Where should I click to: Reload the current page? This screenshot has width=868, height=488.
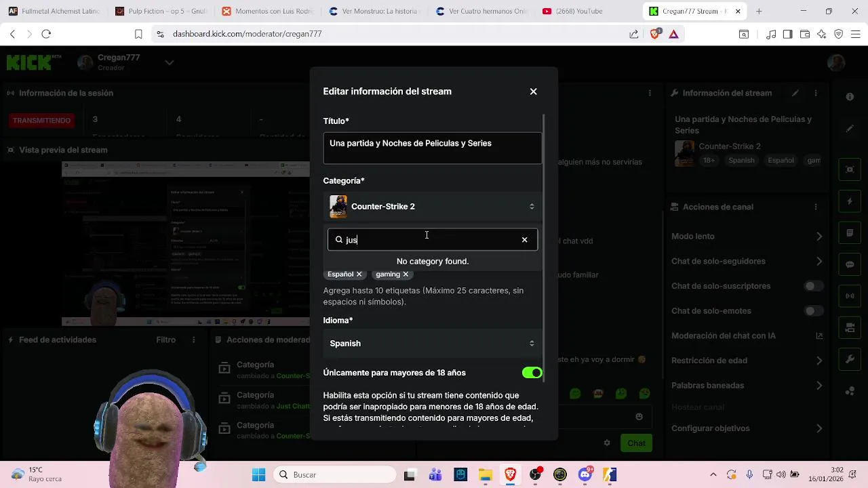click(46, 34)
